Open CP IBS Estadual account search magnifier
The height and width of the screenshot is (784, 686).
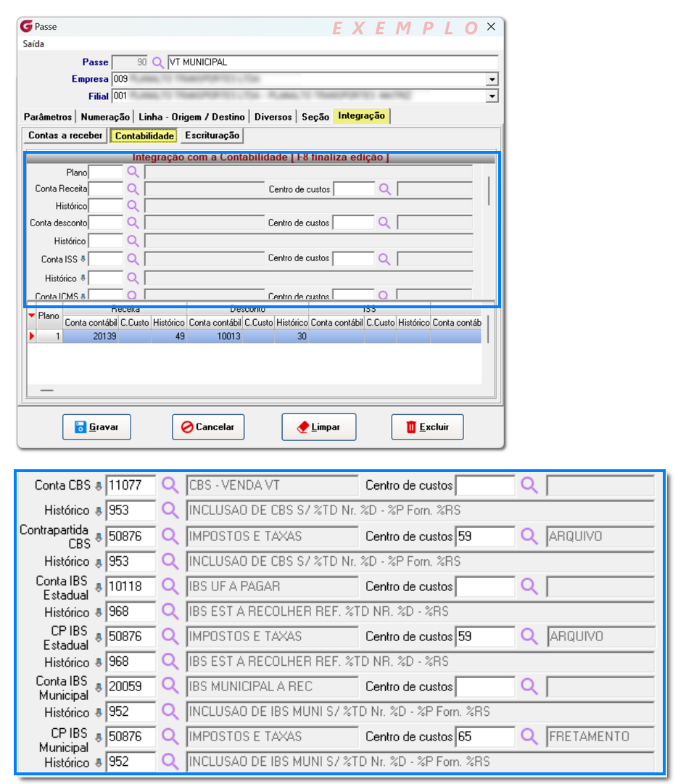coord(170,636)
